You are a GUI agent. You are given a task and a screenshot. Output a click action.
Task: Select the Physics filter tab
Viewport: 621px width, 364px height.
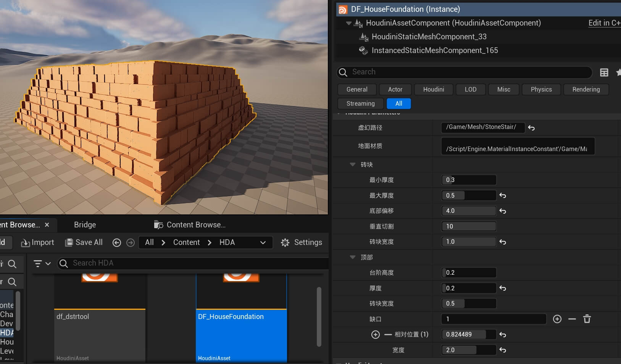point(541,89)
